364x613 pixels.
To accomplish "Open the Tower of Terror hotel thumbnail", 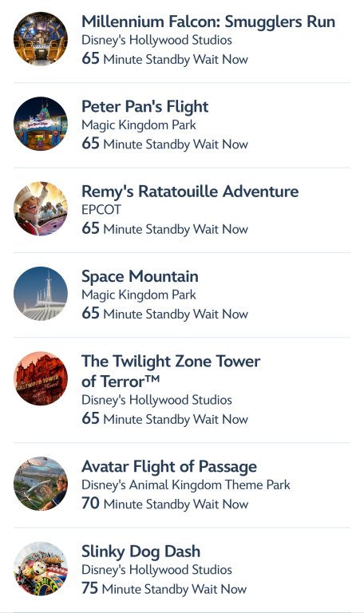I will pos(41,378).
